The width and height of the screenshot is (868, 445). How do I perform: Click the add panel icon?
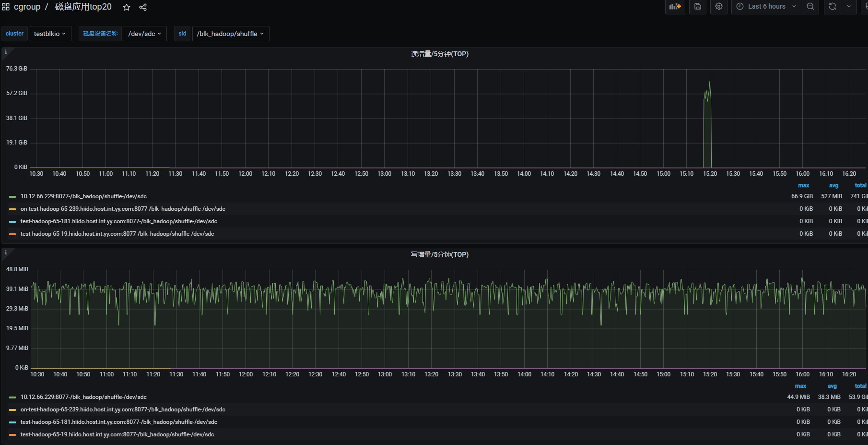[675, 7]
